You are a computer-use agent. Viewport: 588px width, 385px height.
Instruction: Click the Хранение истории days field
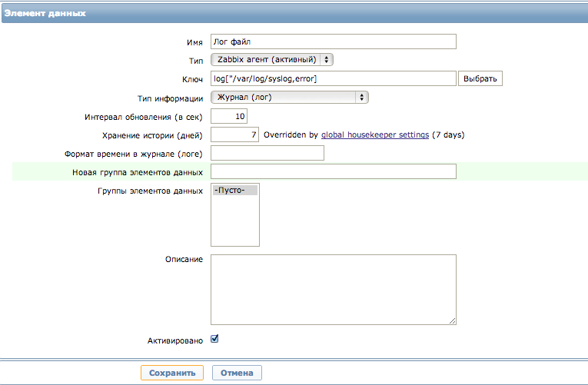click(234, 134)
